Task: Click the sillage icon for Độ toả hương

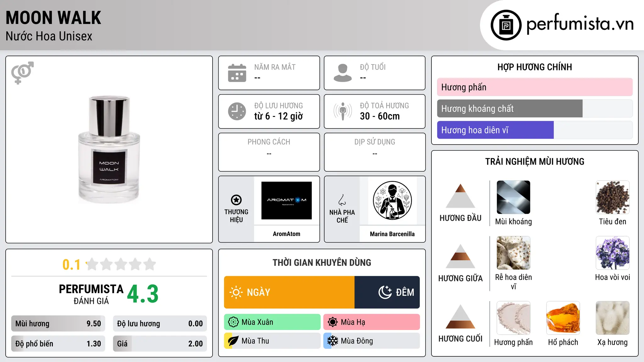Action: [343, 111]
